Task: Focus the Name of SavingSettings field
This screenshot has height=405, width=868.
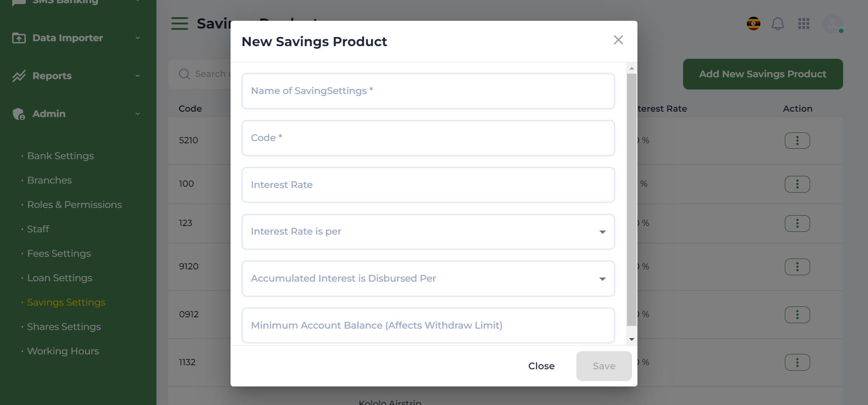Action: click(x=428, y=91)
